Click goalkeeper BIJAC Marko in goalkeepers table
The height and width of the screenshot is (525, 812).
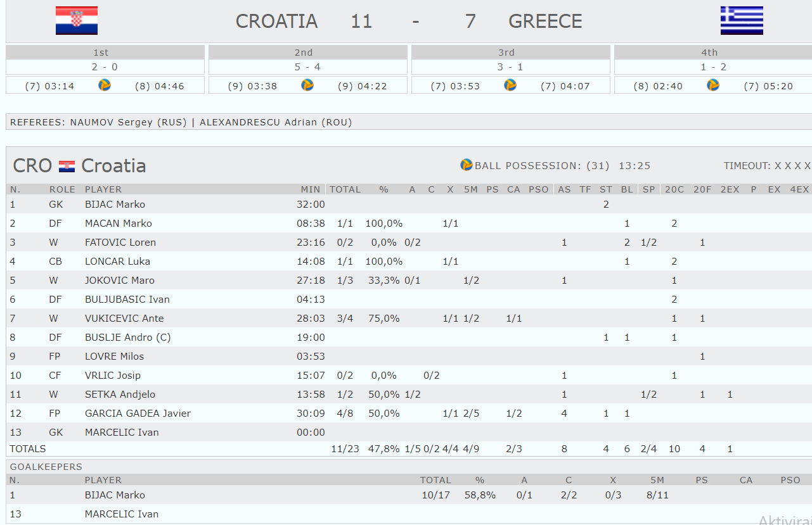[115, 495]
